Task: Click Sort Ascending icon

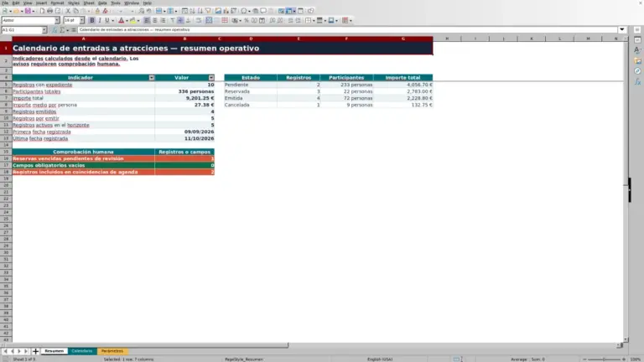Action: [x=192, y=11]
